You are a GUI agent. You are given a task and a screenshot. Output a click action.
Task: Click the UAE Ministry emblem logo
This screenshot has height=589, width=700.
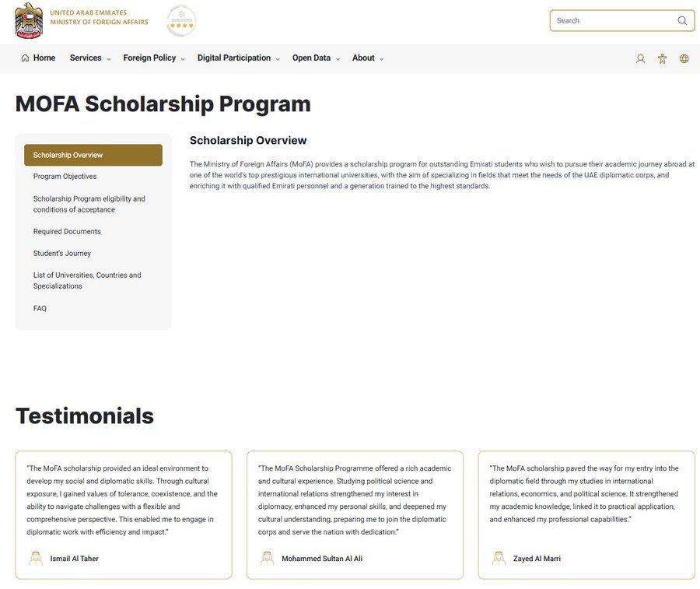(x=29, y=21)
